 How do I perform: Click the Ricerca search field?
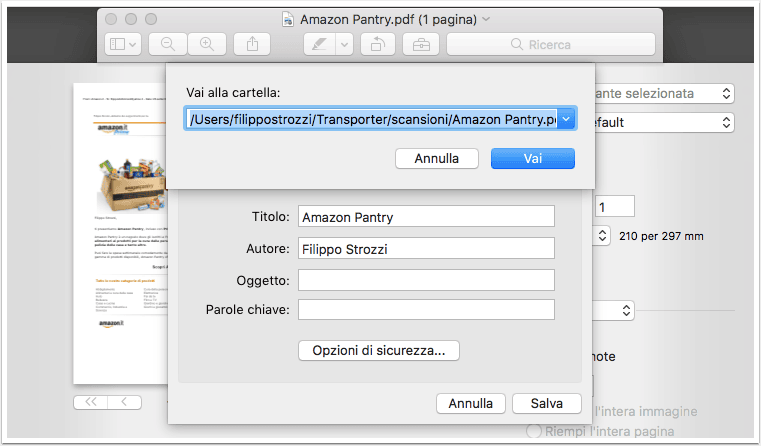pos(551,44)
